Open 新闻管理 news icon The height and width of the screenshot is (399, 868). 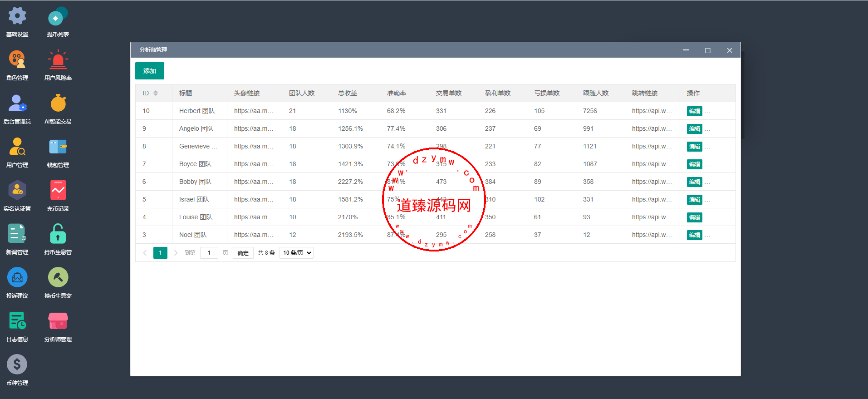pyautogui.click(x=17, y=234)
